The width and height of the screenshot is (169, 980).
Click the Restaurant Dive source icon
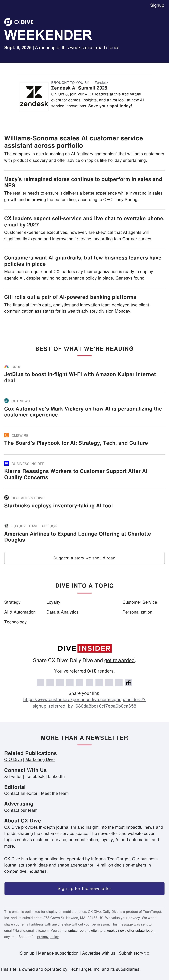pos(6,497)
